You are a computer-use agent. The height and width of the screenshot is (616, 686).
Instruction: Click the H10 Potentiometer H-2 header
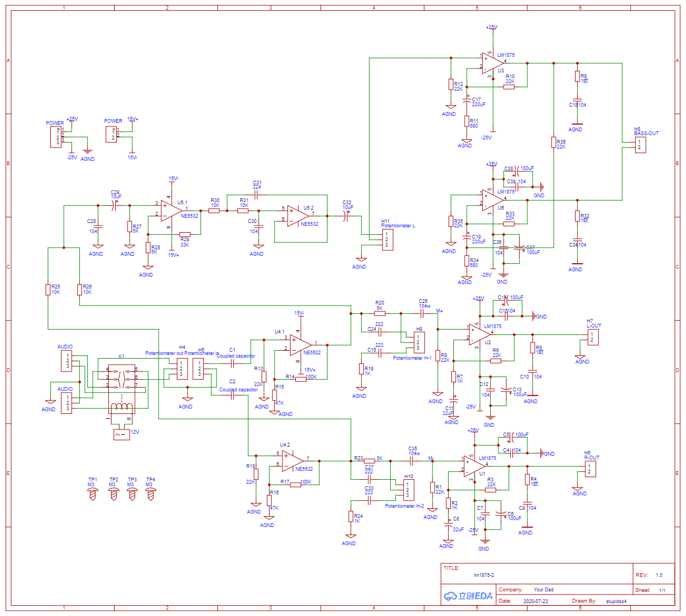(x=408, y=489)
